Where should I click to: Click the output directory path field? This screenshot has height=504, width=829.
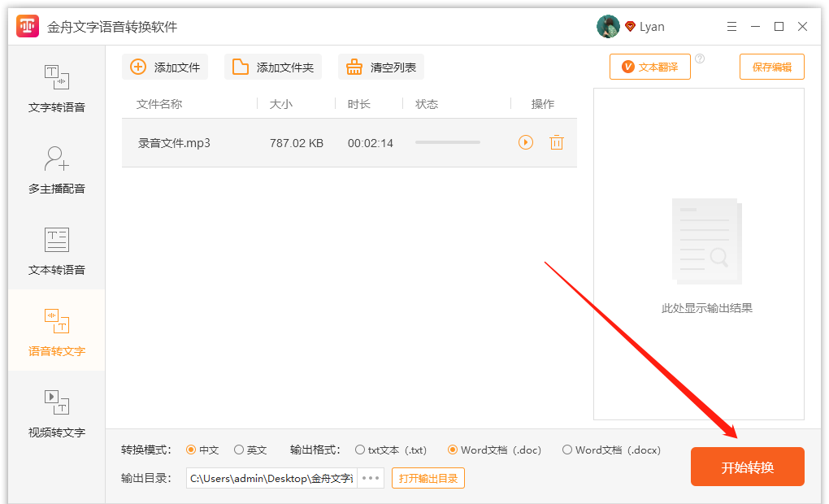coord(272,478)
